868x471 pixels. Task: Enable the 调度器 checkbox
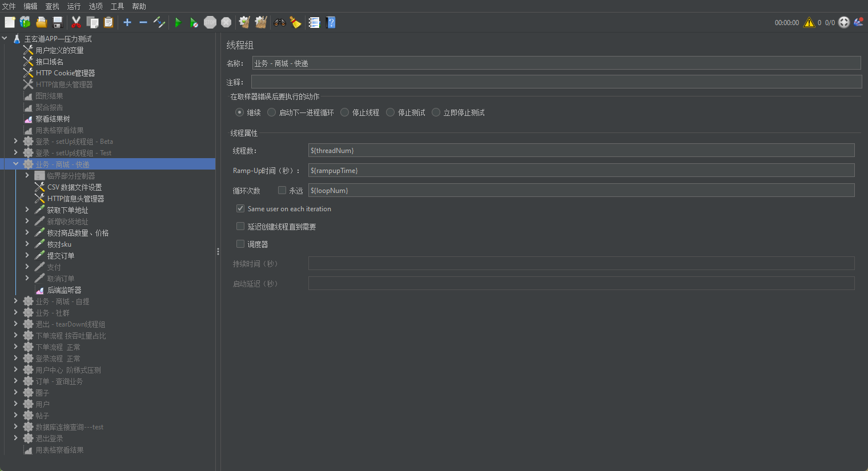[x=240, y=244]
